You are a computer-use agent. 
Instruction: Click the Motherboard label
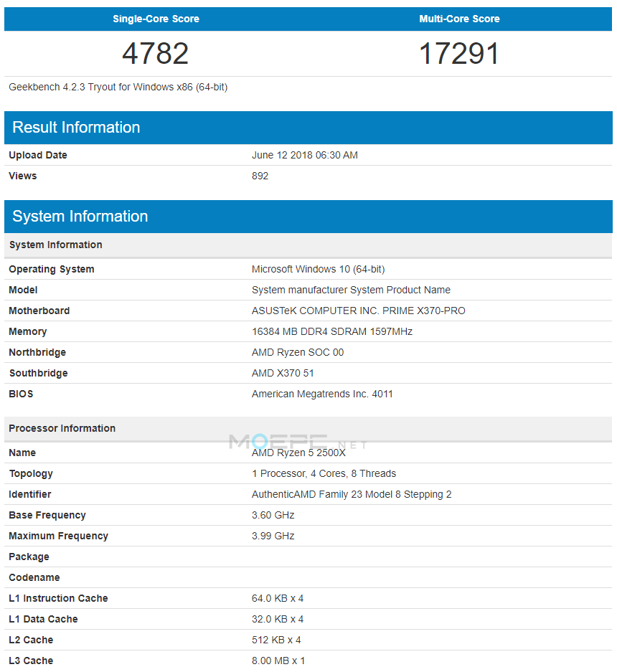pos(39,311)
